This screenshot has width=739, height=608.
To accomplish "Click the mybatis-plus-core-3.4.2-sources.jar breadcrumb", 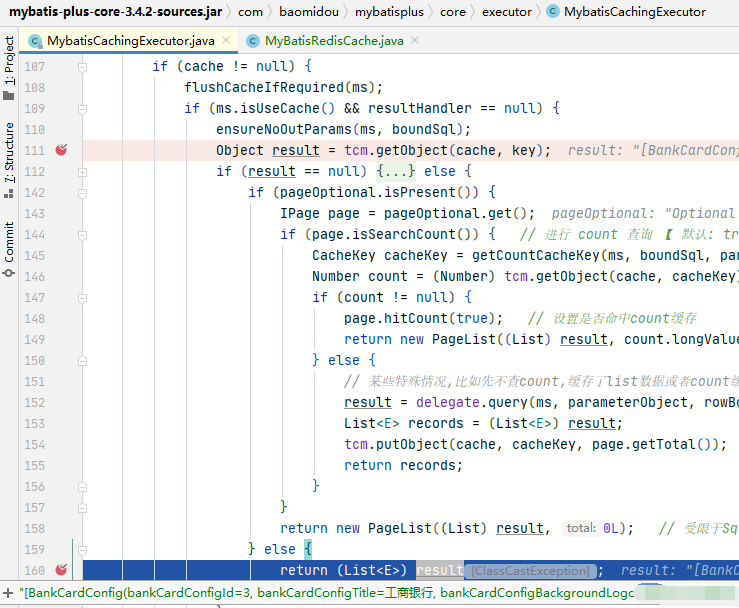I will point(116,12).
